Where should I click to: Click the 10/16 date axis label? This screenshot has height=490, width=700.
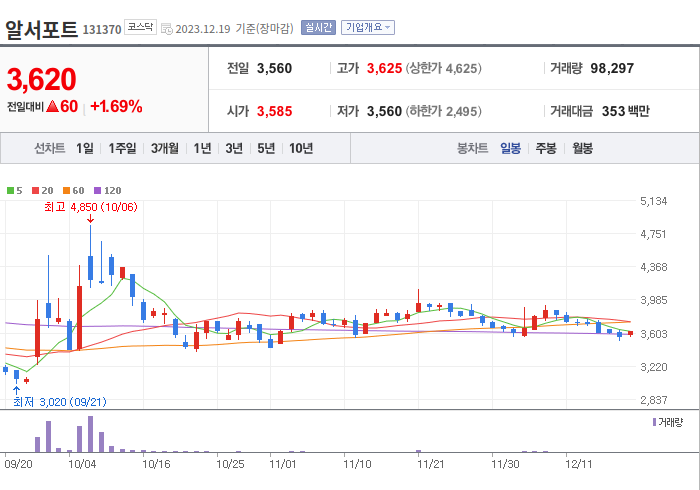point(156,464)
